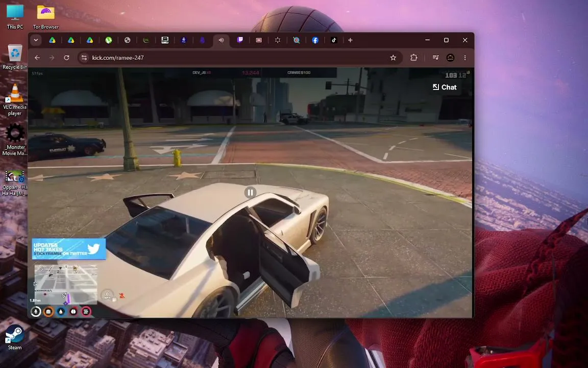The image size is (588, 368).
Task: Select the VLC media player shortcut
Action: pyautogui.click(x=15, y=100)
